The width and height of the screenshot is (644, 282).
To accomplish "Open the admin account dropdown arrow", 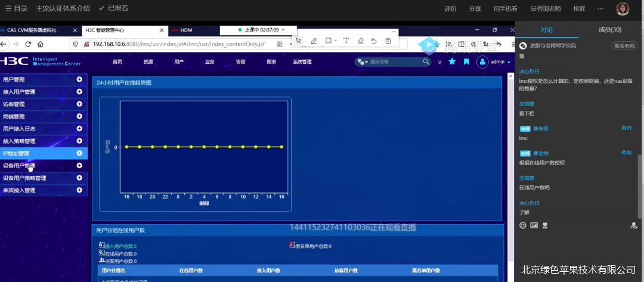I will [x=509, y=62].
